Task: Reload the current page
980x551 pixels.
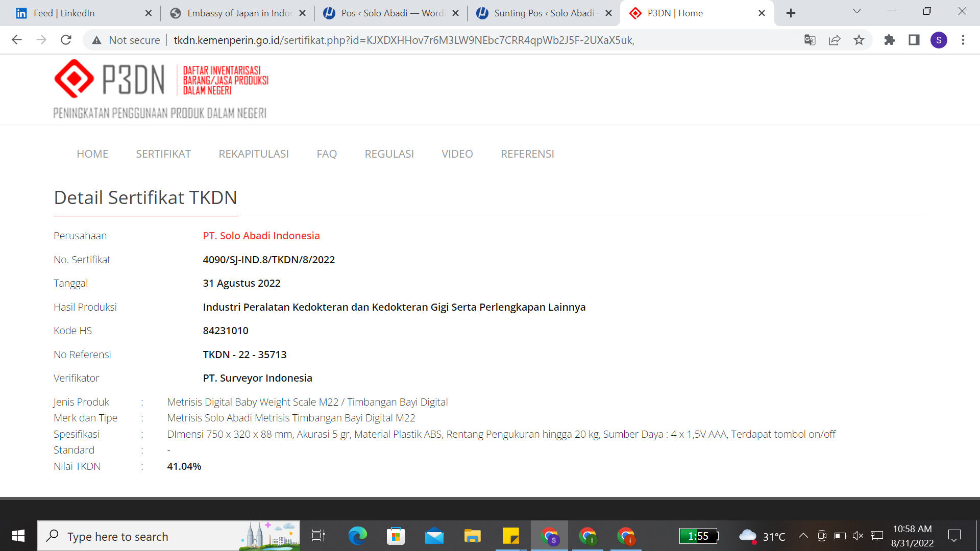Action: [x=66, y=40]
